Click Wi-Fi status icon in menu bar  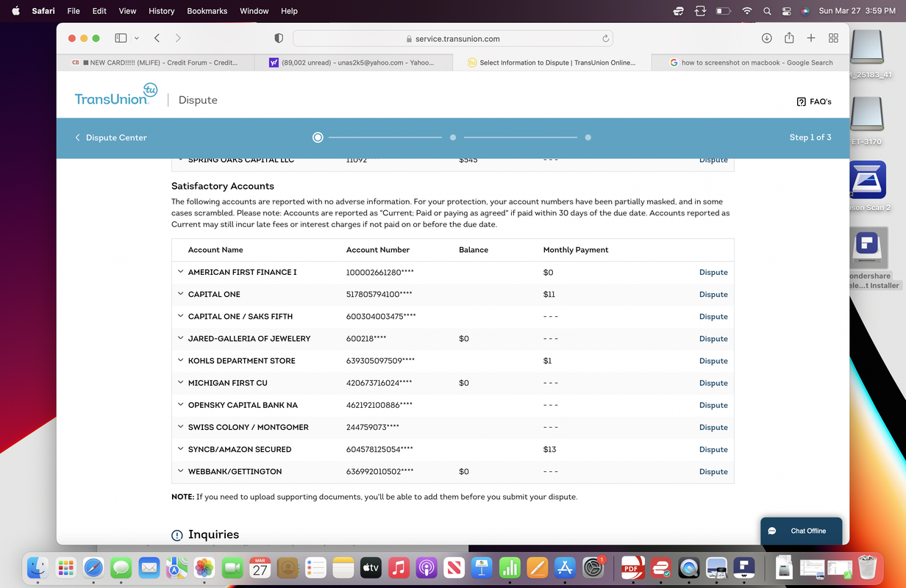(747, 11)
